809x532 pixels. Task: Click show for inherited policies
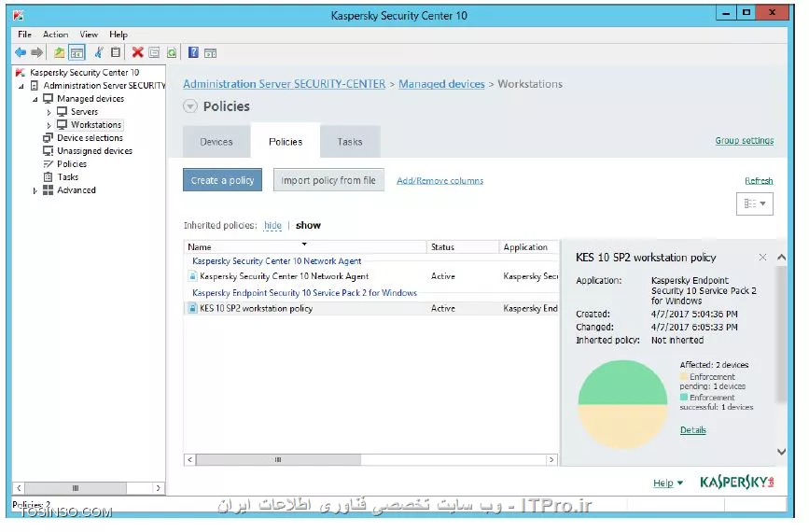[308, 226]
